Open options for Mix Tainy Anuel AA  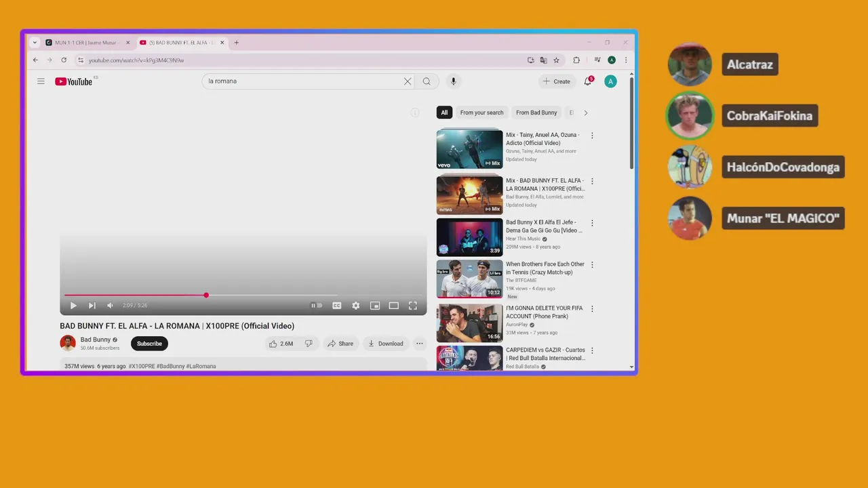click(592, 136)
